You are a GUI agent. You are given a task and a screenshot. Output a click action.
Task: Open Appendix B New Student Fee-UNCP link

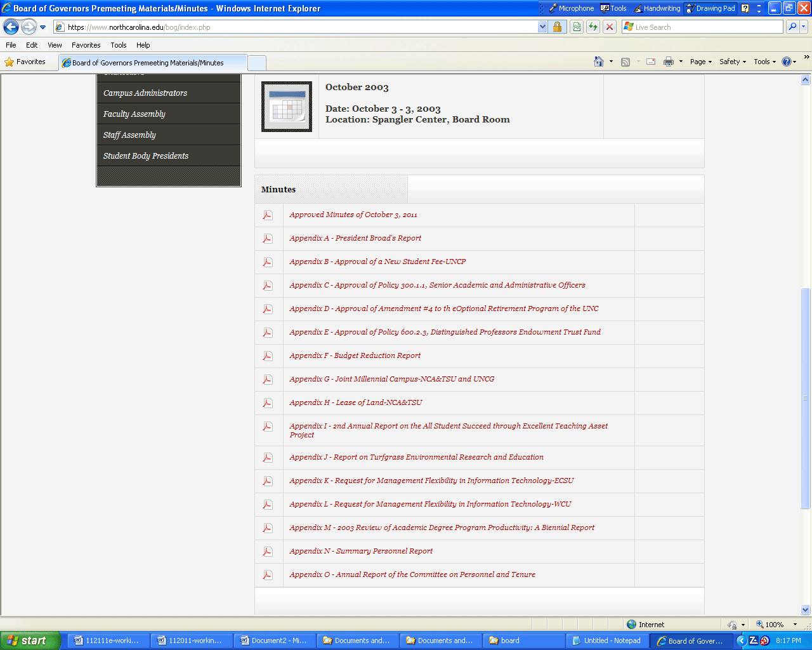pyautogui.click(x=377, y=262)
